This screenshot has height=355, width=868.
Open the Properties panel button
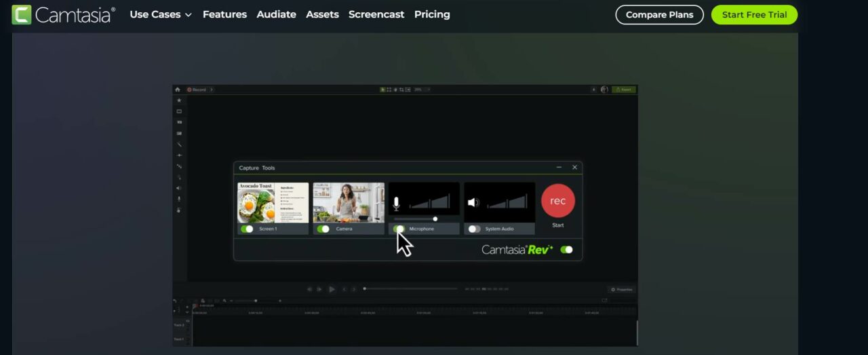(621, 289)
